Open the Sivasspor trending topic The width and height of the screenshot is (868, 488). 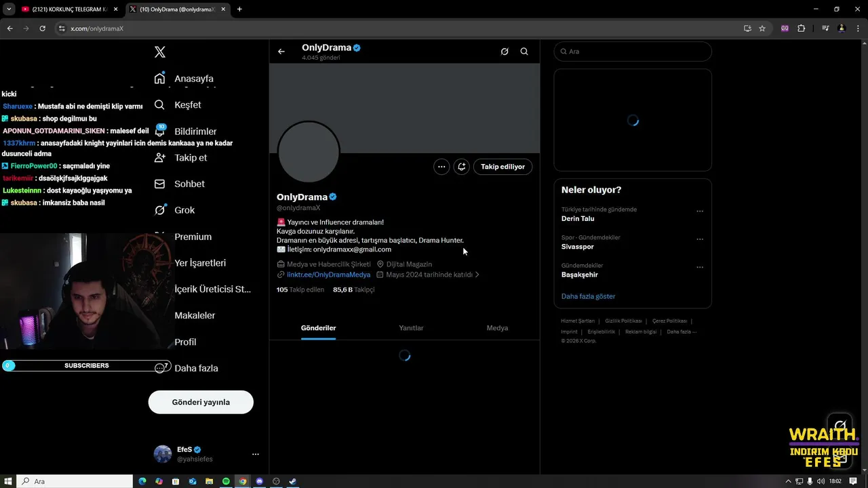point(578,247)
